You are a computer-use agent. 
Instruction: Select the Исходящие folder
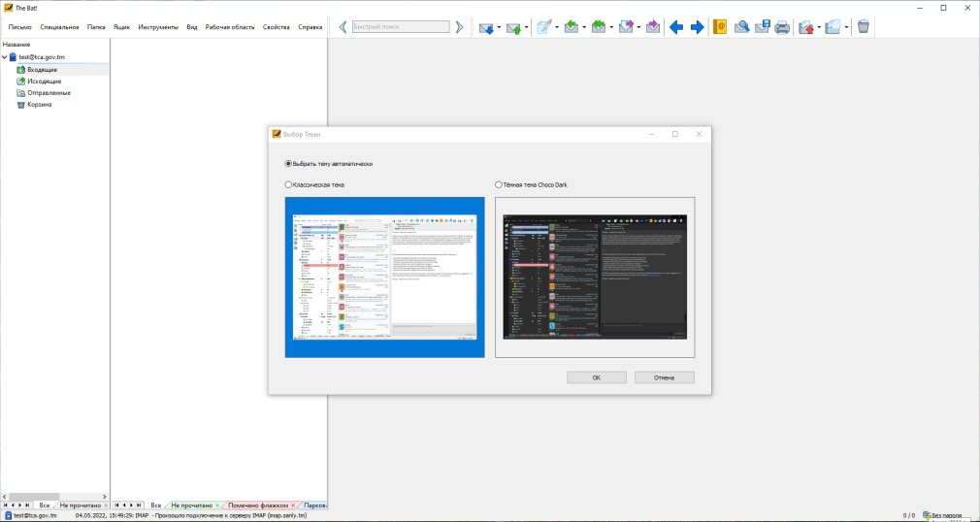tap(44, 82)
